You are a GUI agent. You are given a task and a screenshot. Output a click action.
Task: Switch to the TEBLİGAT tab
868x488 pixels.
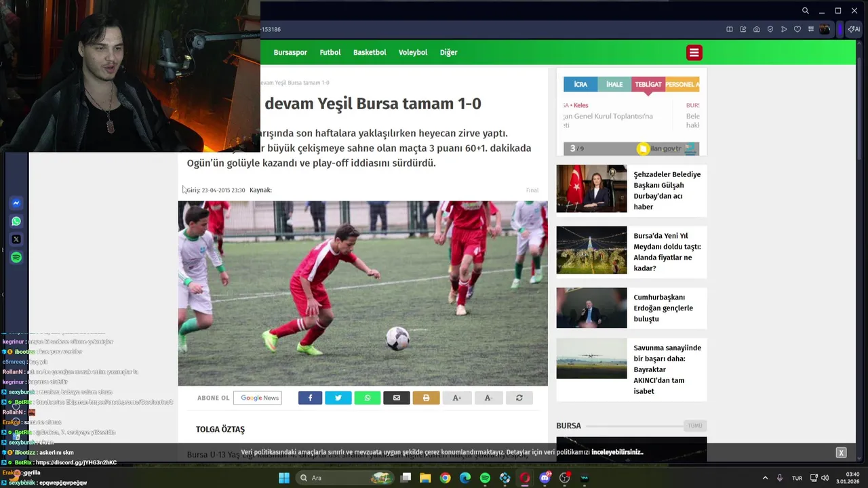[648, 84]
